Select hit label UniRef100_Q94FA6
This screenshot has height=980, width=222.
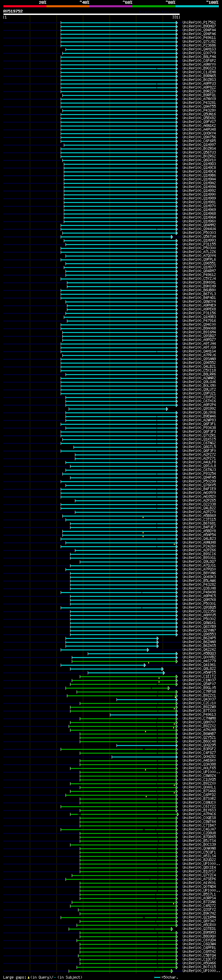coord(199,34)
